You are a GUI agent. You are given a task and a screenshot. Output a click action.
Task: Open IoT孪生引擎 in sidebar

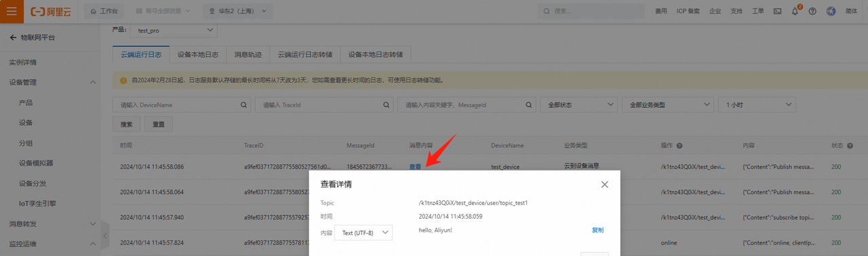(x=37, y=204)
